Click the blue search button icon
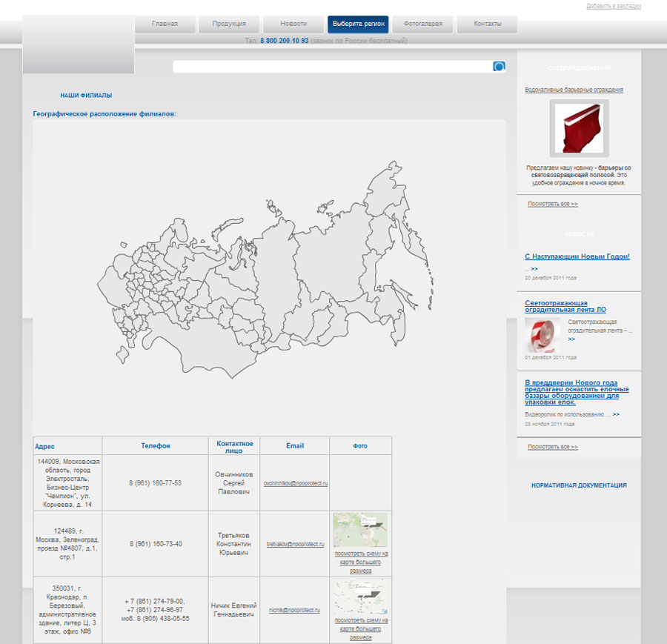Viewport: 667px width, 644px height. [x=499, y=67]
